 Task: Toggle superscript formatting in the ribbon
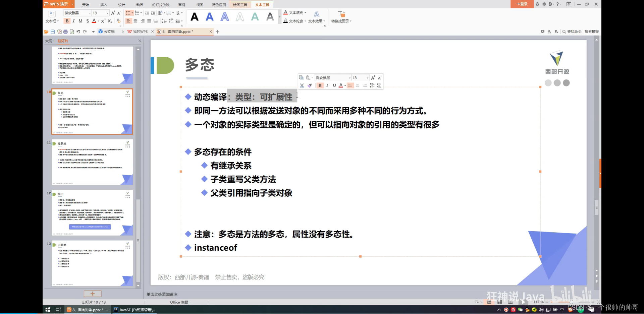coord(103,21)
